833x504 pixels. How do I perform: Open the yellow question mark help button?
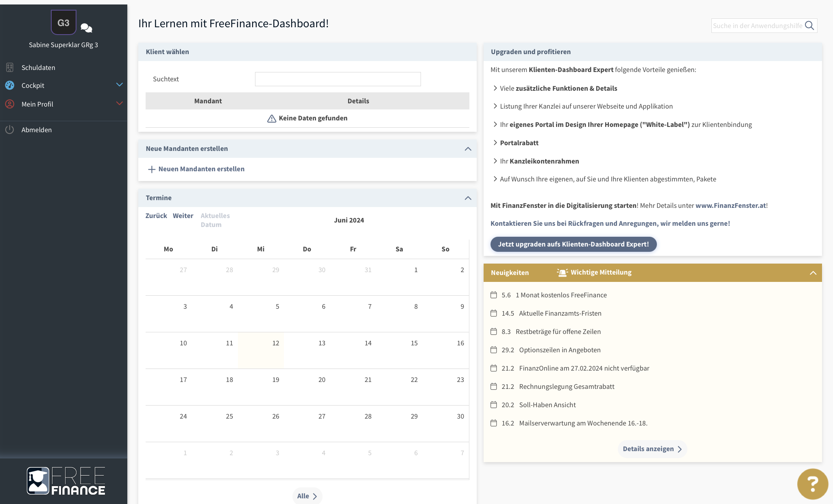[812, 483]
